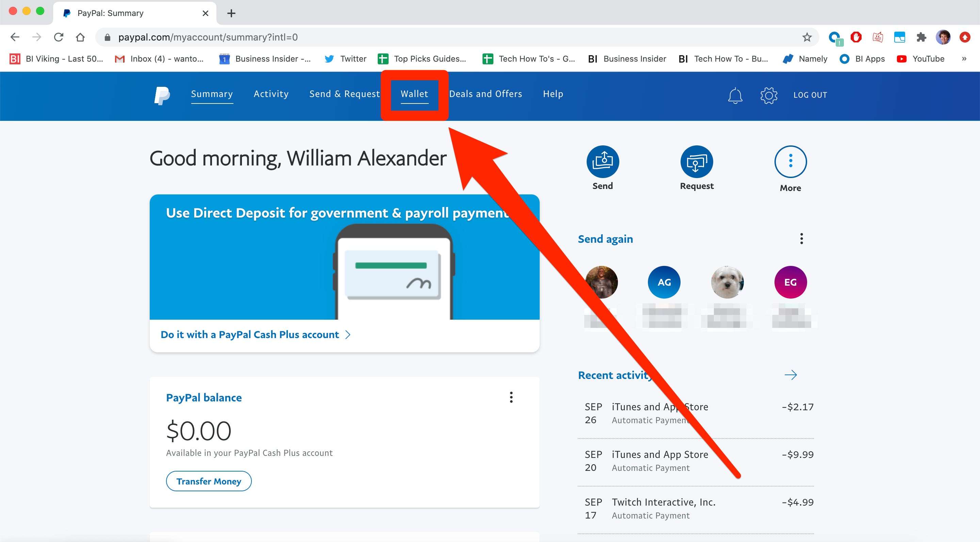Click the three-dot menu on Send again

(801, 238)
